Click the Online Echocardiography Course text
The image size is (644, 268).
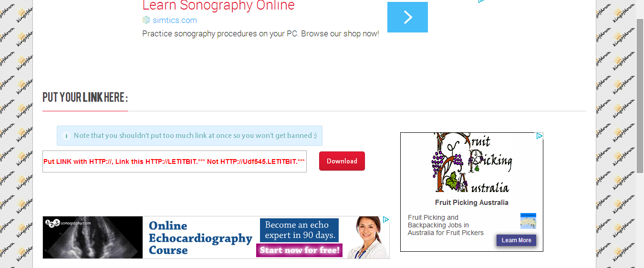200,238
